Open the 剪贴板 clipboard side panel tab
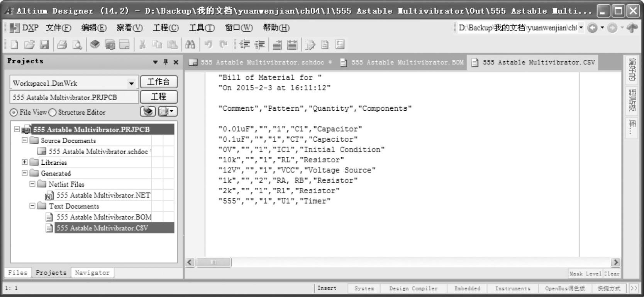This screenshot has height=297, width=644. tap(632, 100)
